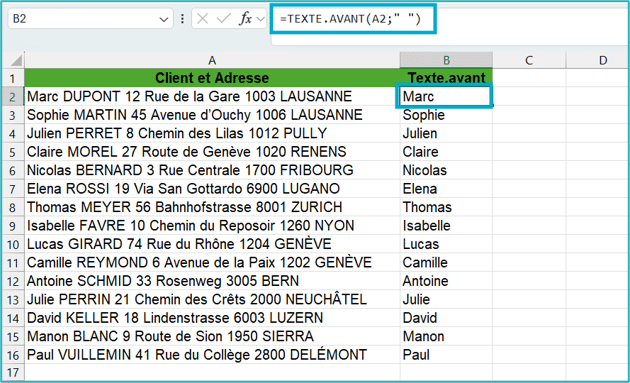Select row 9 header
The image size is (630, 383).
(13, 226)
